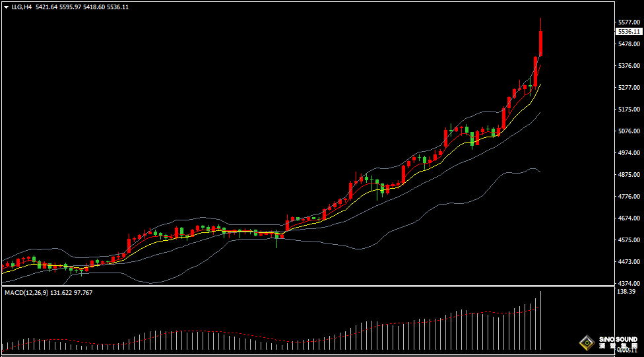Open the LLG,H4 chart dropdown triangle
The height and width of the screenshot is (357, 644).
pyautogui.click(x=6, y=7)
